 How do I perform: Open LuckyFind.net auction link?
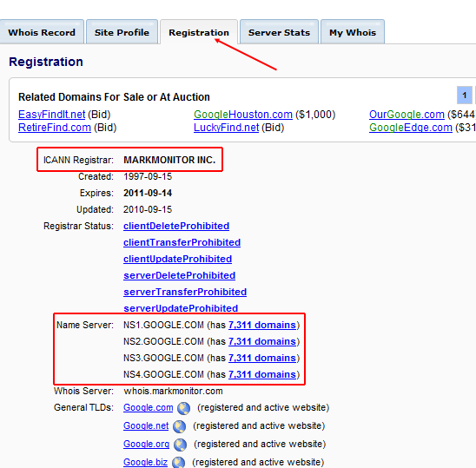pyautogui.click(x=226, y=128)
